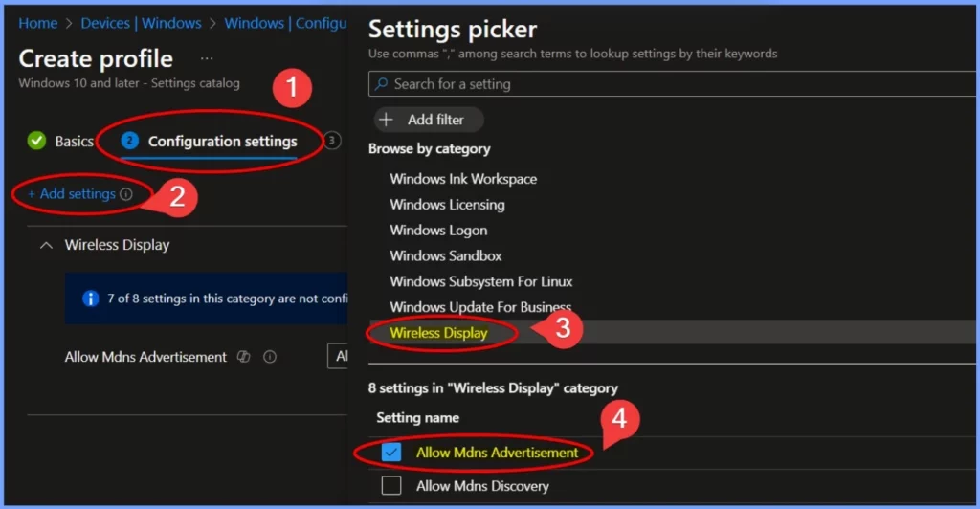The image size is (980, 509).
Task: Click the blue info icon in banner
Action: [91, 299]
